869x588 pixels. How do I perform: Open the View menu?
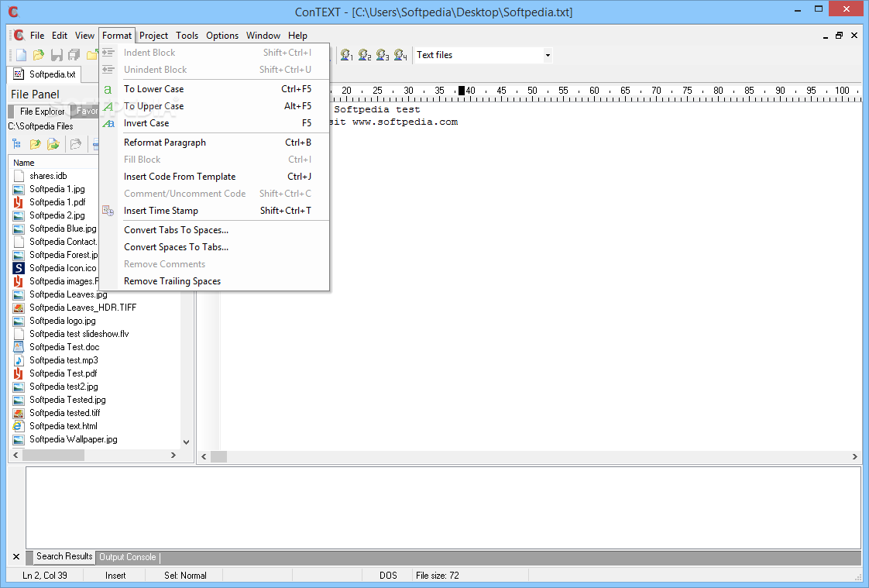tap(84, 36)
